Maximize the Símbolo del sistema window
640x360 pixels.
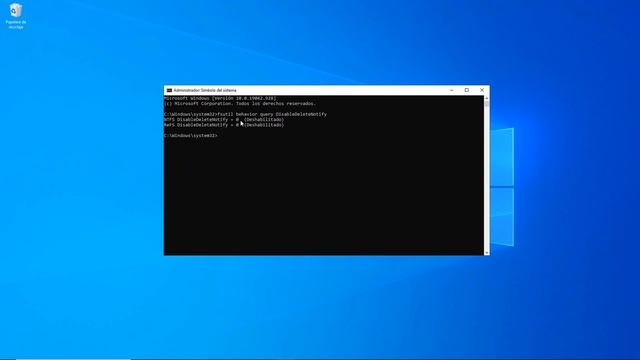467,90
